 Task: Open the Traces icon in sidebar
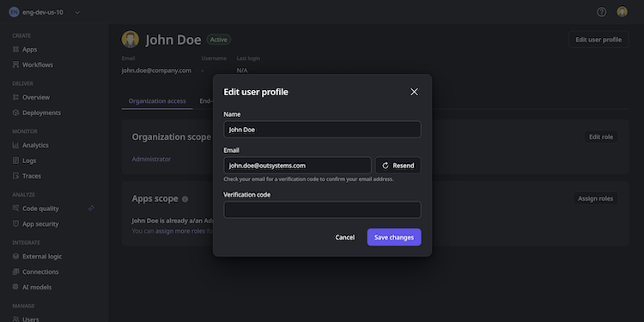point(15,176)
